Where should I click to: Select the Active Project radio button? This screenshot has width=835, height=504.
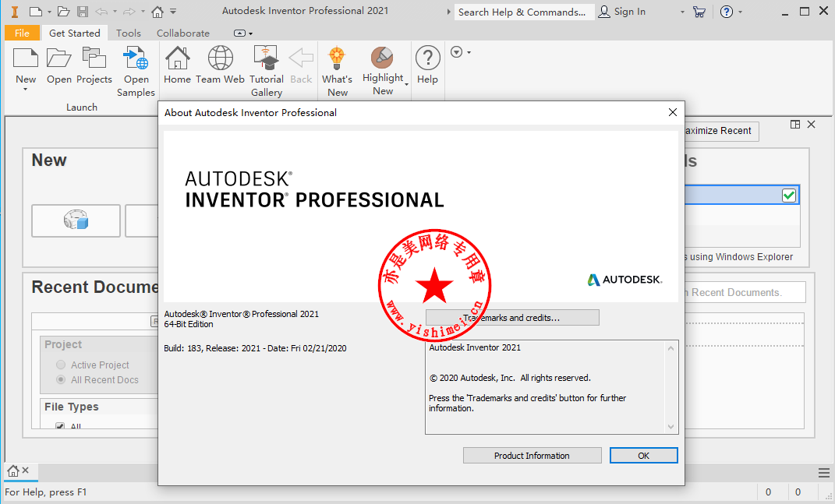point(61,365)
